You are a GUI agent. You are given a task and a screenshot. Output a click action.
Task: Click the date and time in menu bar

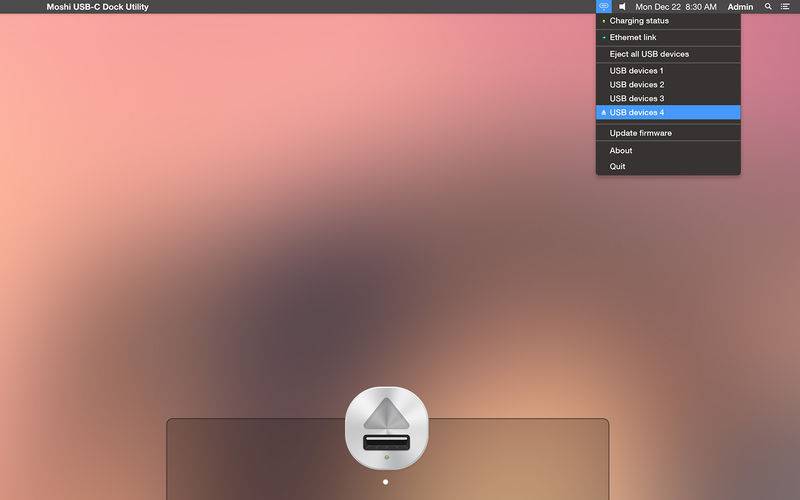[x=676, y=7]
